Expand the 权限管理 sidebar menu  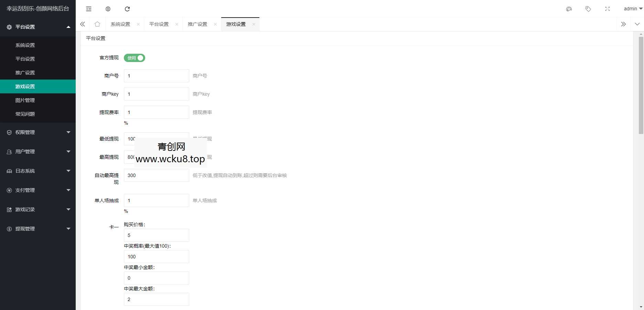click(x=38, y=132)
